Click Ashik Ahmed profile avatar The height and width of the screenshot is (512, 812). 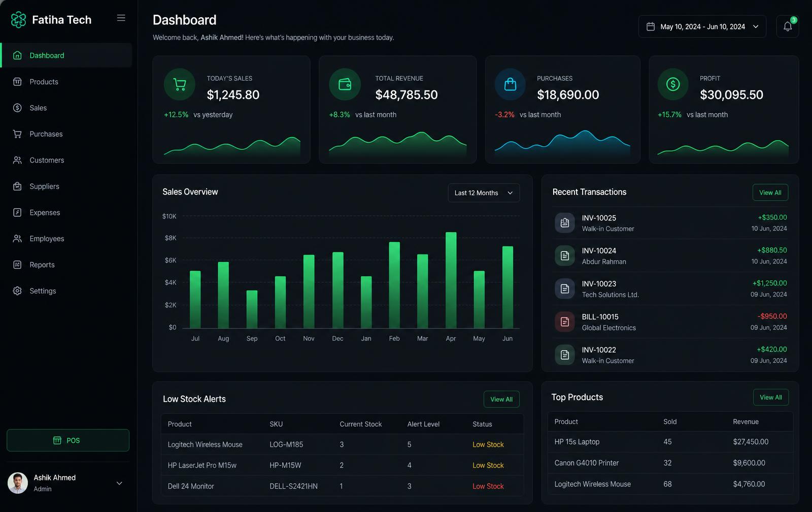pyautogui.click(x=18, y=483)
